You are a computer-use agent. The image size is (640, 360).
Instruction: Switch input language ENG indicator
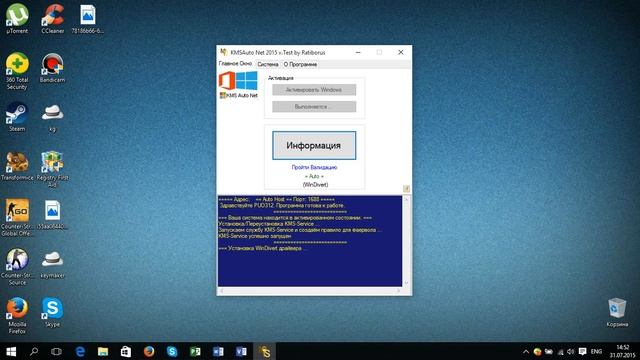click(596, 351)
